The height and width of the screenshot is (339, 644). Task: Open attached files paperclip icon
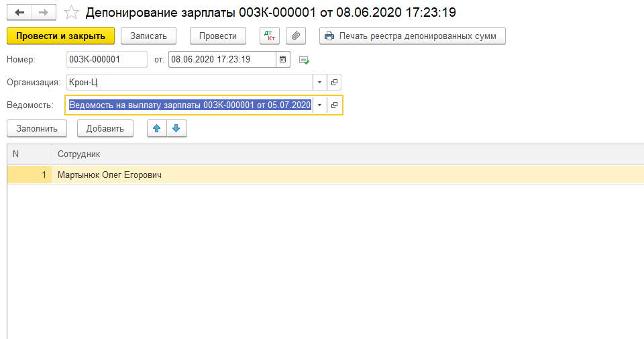click(295, 36)
